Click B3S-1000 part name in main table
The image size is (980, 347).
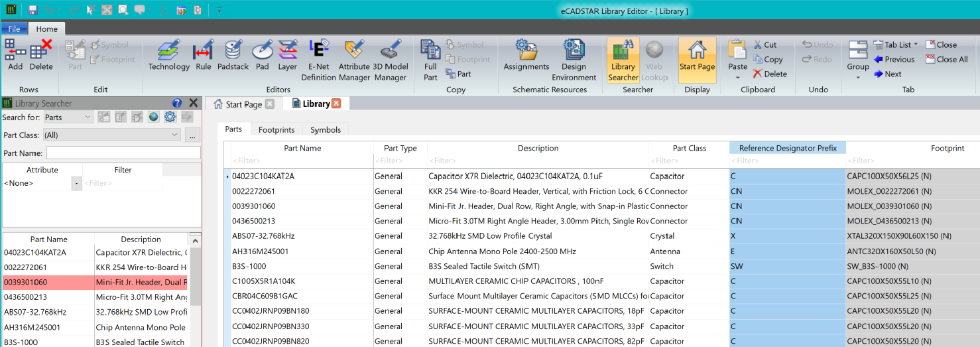(x=248, y=266)
